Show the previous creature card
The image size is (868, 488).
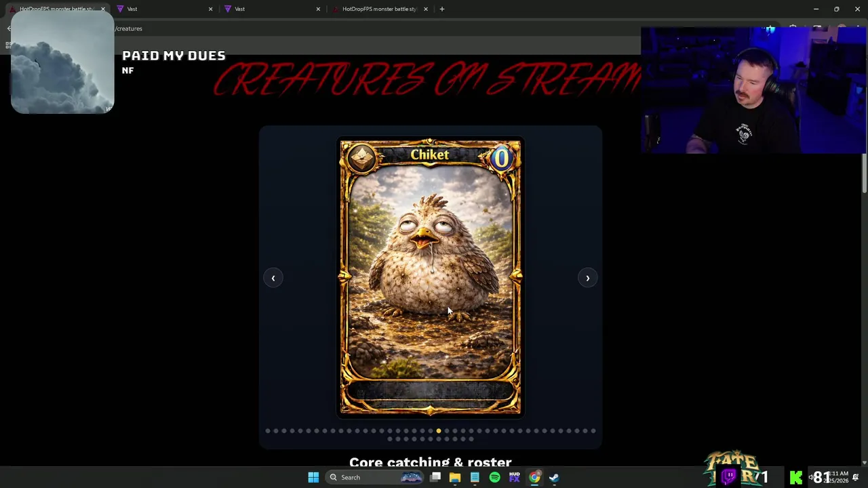tap(273, 278)
